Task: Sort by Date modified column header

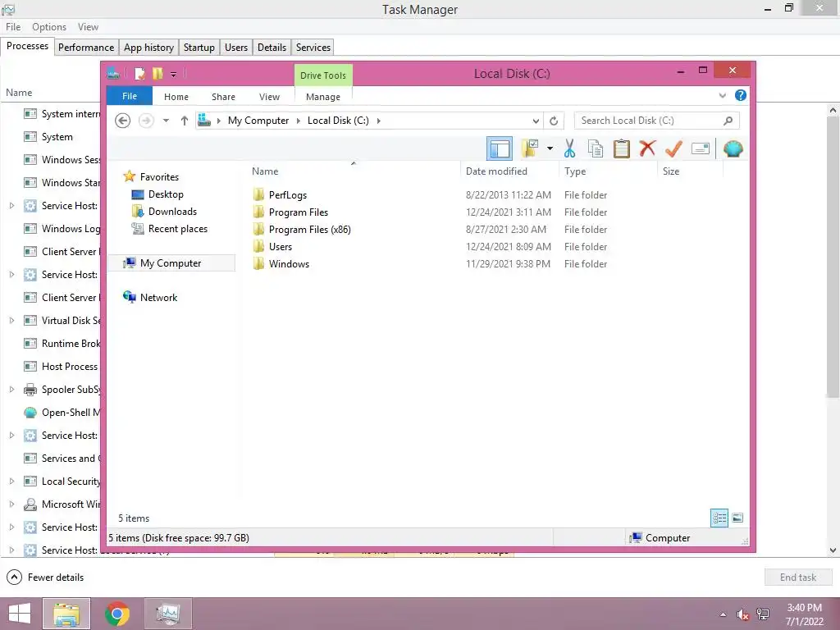Action: click(509, 171)
